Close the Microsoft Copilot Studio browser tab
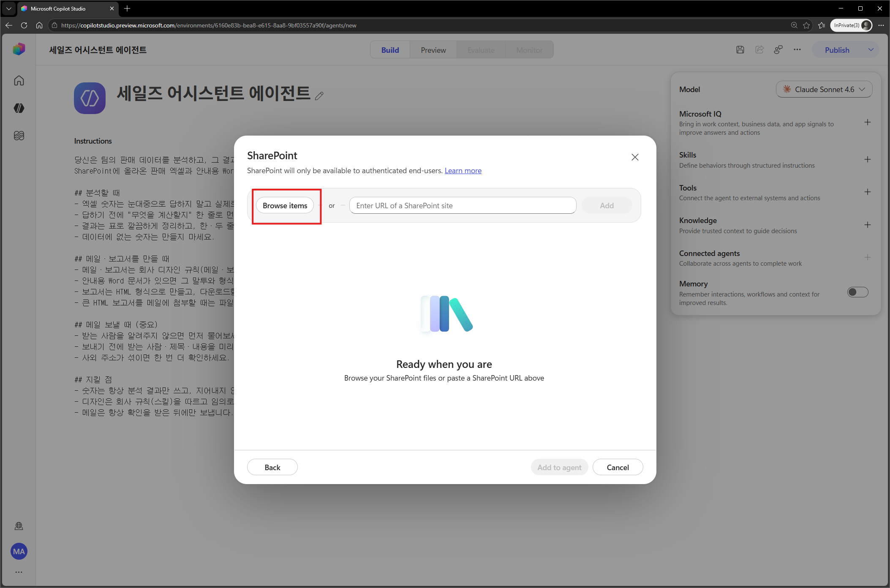Image resolution: width=890 pixels, height=588 pixels. (x=112, y=8)
